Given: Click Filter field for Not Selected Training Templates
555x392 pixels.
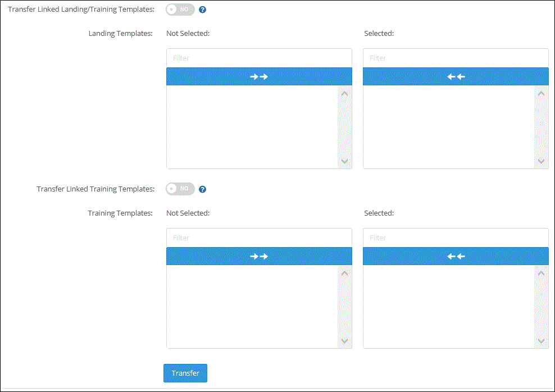Looking at the screenshot, I should click(x=259, y=238).
